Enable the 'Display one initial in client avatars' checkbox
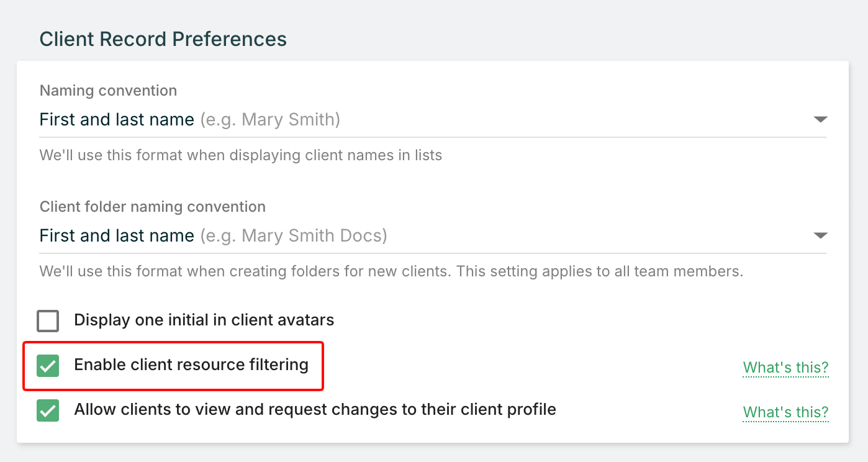868x462 pixels. coord(48,321)
